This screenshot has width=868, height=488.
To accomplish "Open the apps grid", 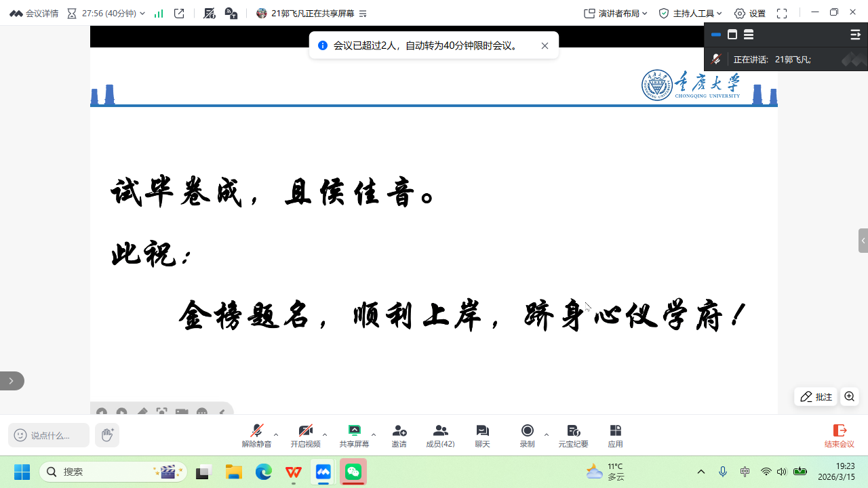I will pos(615,435).
